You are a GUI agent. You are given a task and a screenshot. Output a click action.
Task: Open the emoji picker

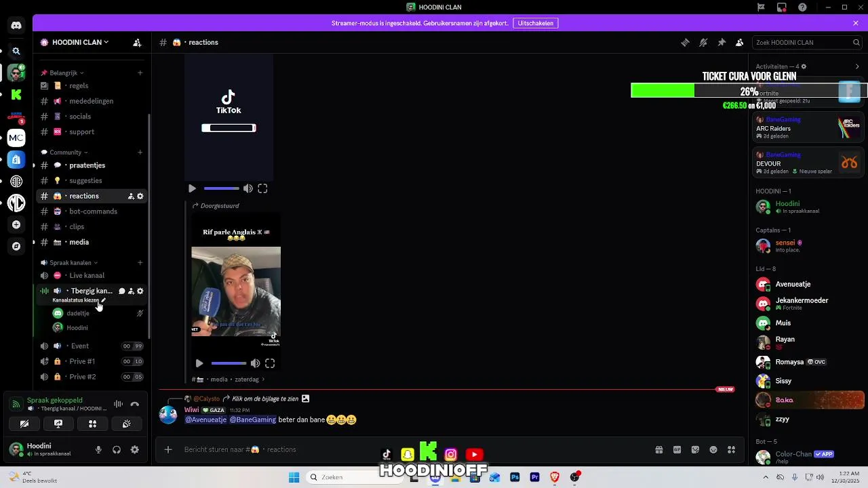713,449
